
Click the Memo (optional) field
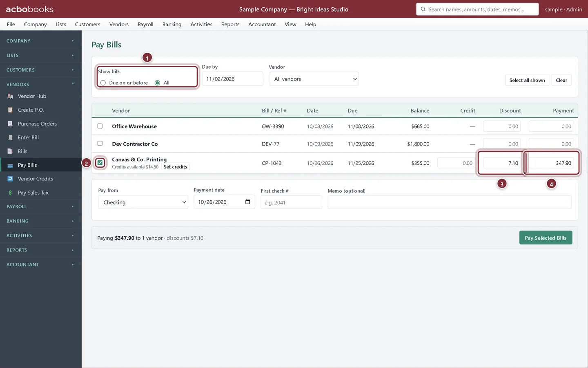(x=449, y=202)
